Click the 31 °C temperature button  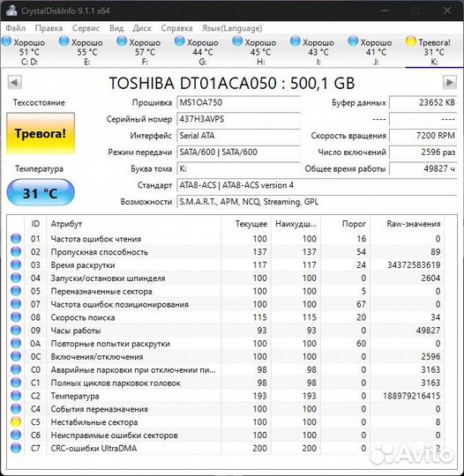click(x=41, y=193)
